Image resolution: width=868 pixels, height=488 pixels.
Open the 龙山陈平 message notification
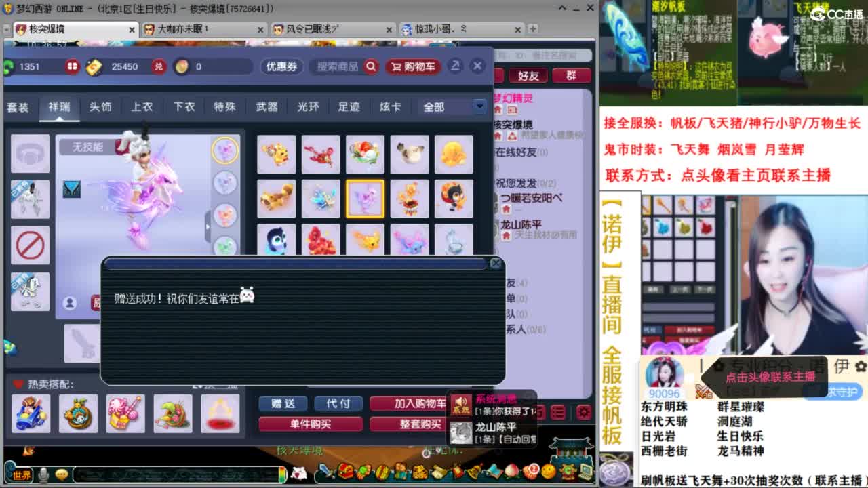(x=493, y=432)
